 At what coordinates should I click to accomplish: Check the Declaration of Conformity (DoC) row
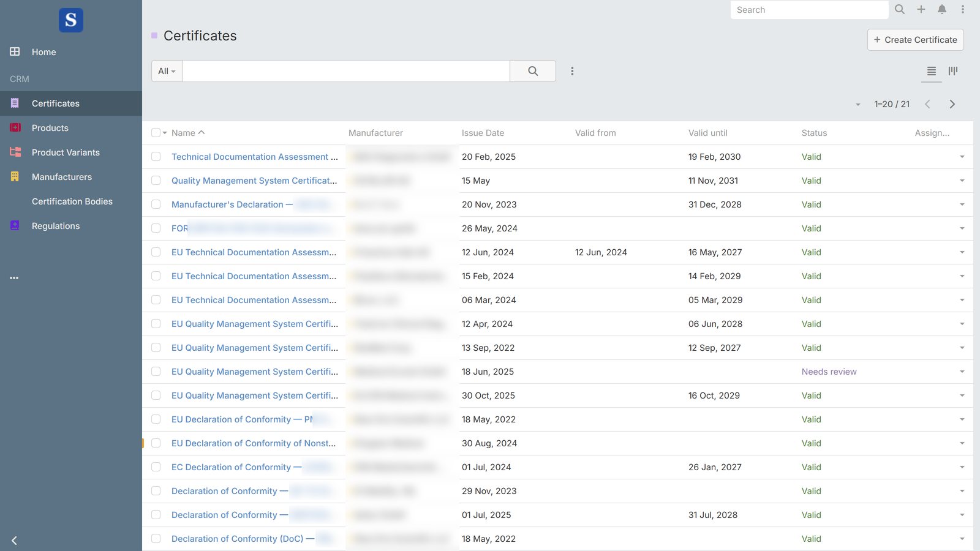pyautogui.click(x=156, y=539)
